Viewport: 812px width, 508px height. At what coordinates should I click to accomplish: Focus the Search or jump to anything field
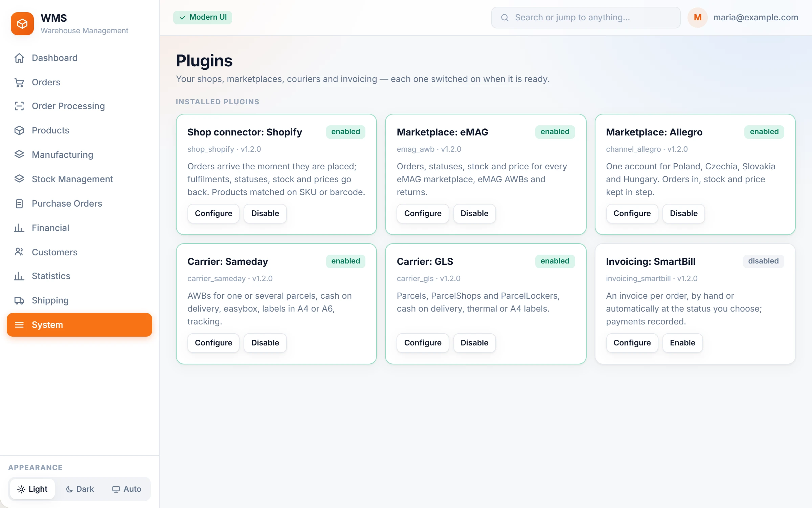point(586,18)
